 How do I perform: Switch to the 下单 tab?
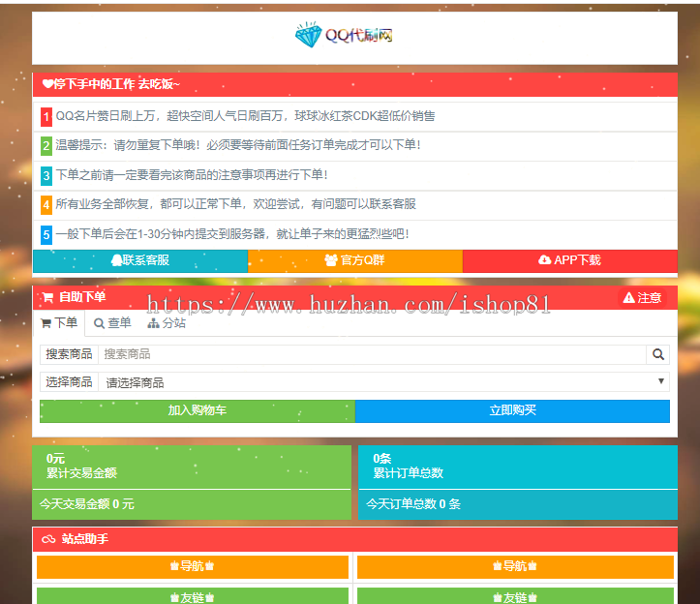point(59,322)
